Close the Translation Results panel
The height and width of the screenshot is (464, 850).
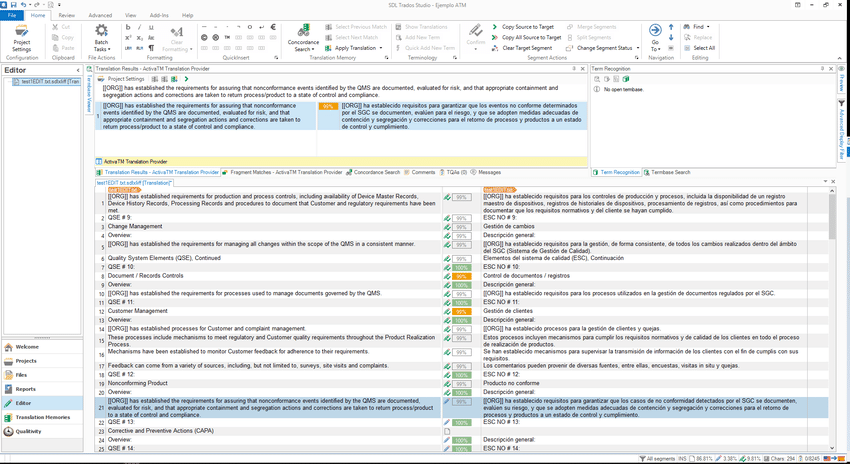583,69
